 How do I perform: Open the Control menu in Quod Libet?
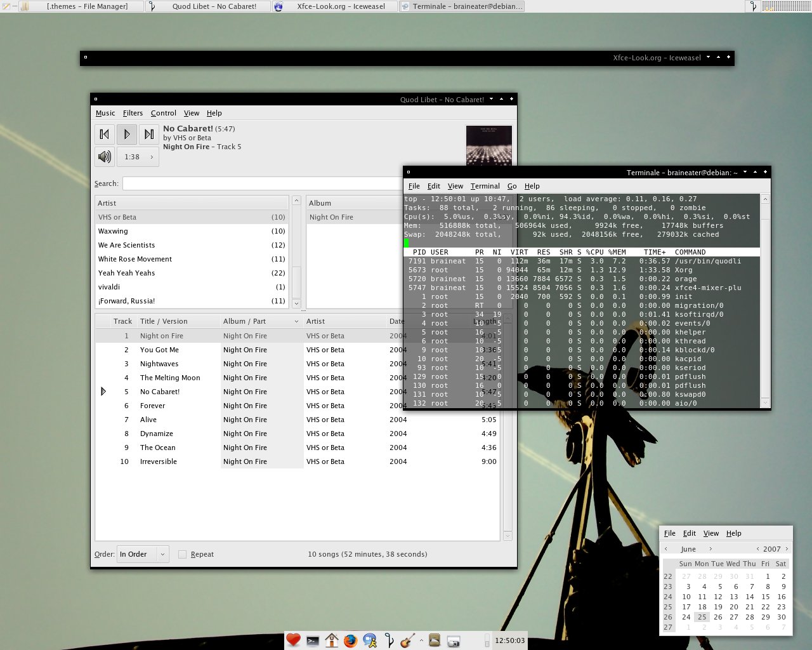[163, 113]
